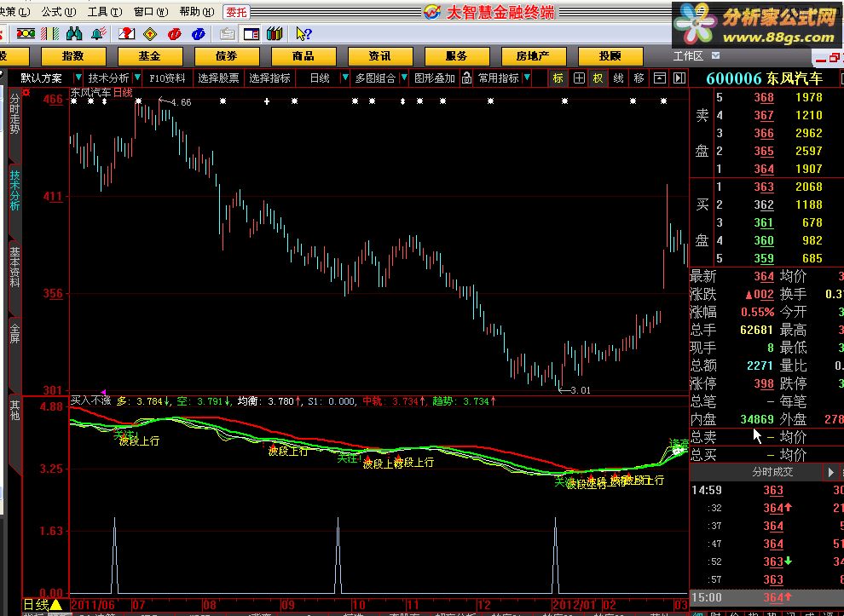Click the colored books icon in toolbar
The height and width of the screenshot is (616, 844).
tap(274, 34)
